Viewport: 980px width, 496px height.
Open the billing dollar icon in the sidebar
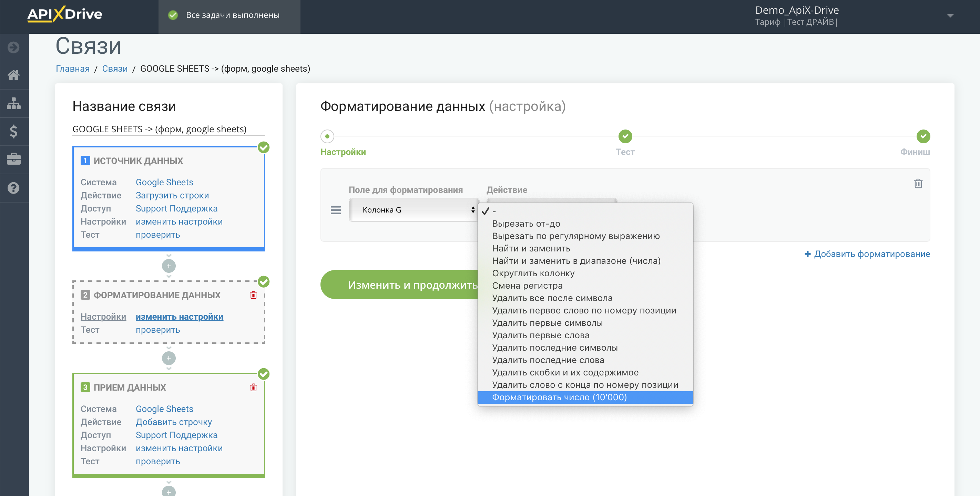click(14, 131)
